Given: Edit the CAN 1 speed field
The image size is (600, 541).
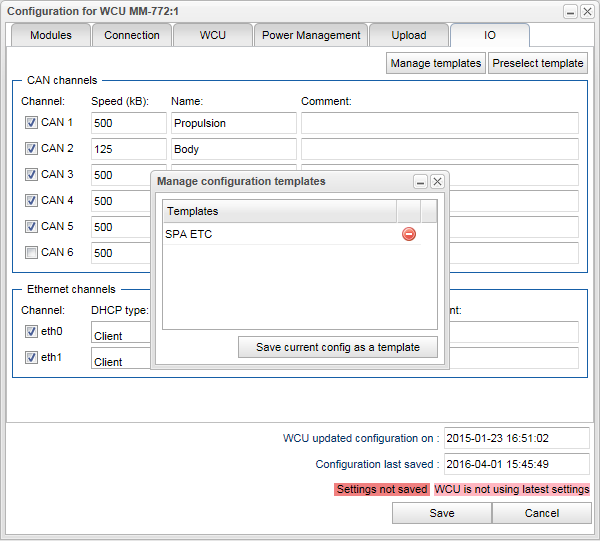Looking at the screenshot, I should point(128,123).
